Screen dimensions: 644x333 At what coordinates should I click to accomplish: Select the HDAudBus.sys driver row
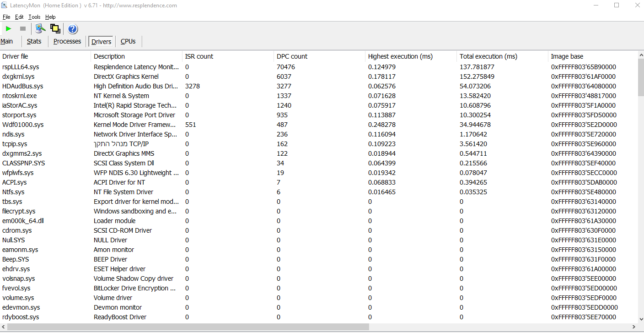pyautogui.click(x=318, y=86)
